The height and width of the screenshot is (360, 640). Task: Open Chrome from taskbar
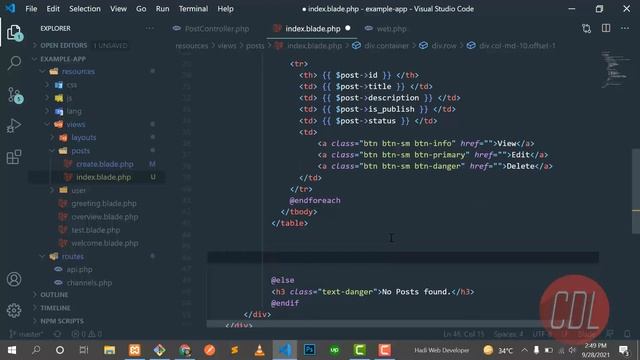(184, 350)
